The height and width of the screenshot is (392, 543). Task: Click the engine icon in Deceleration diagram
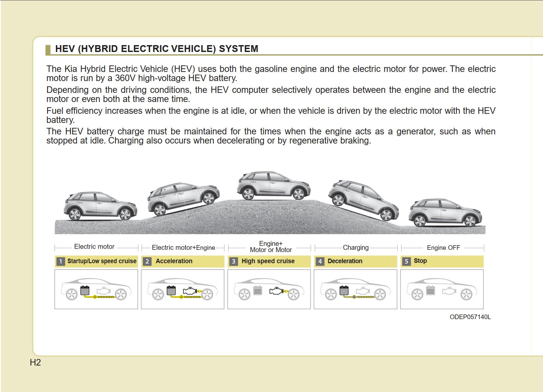[x=363, y=291]
